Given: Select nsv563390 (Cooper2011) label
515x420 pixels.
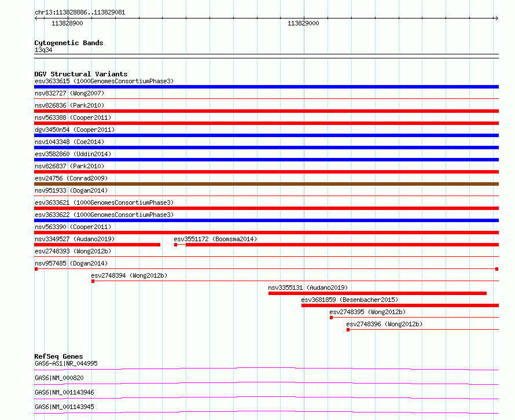Looking at the screenshot, I should click(73, 227).
